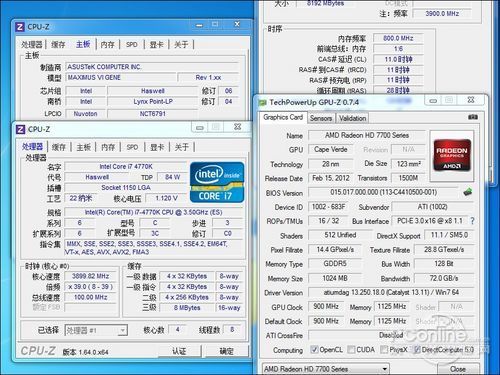Click the 900 MHz GPU Clock field

(326, 306)
